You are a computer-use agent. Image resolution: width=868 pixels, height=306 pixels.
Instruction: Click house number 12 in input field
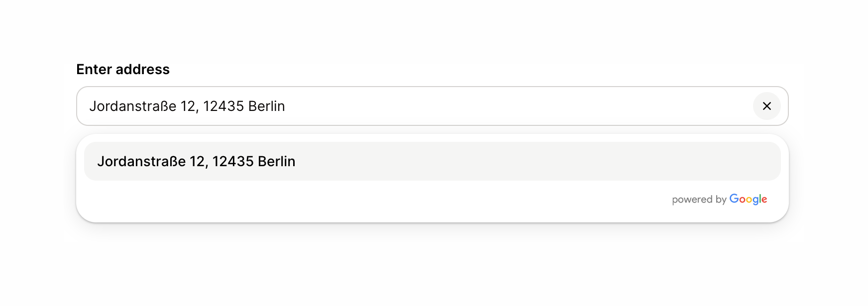(188, 106)
